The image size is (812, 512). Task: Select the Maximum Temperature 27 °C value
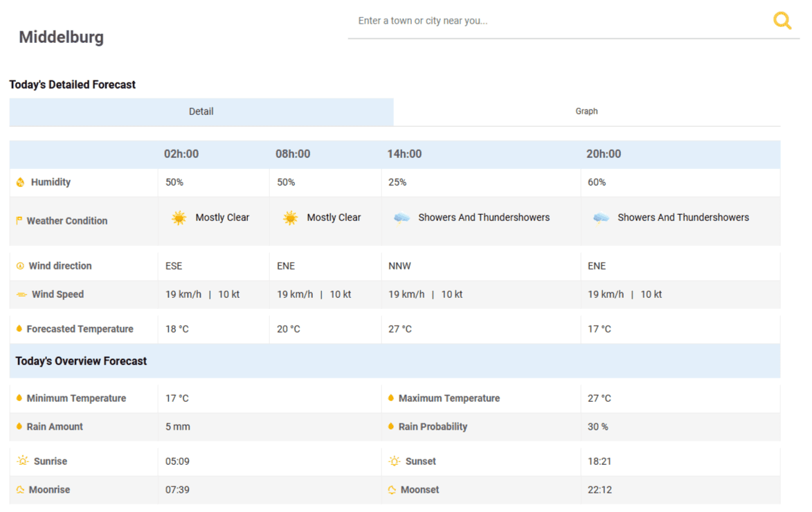tap(599, 398)
